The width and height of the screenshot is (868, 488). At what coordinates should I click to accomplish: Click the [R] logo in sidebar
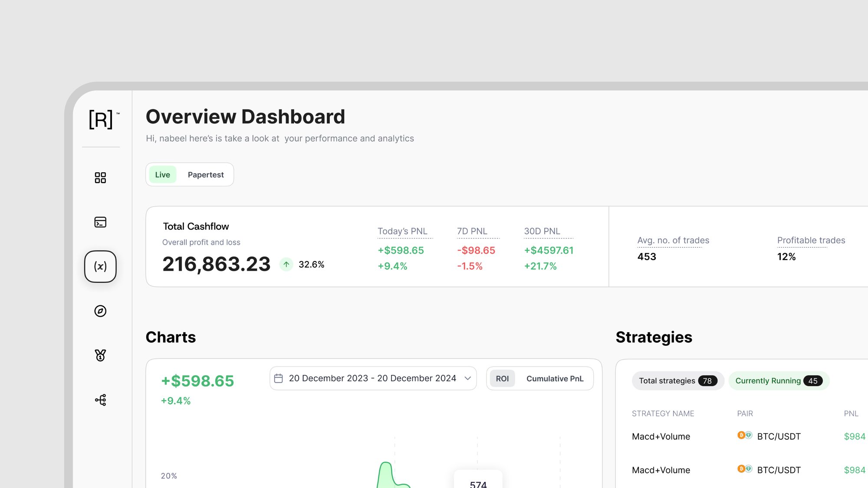point(103,119)
